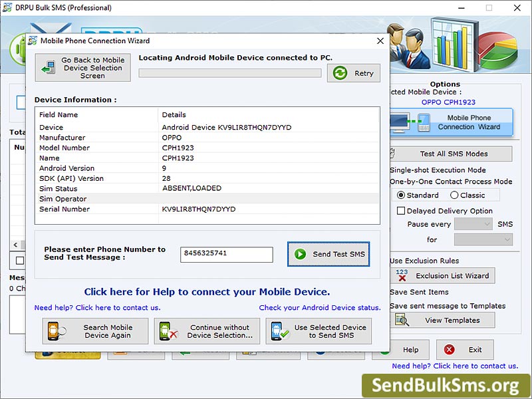Click the 123 red X exclusion icon
This screenshot has width=532, height=399.
coord(402,275)
